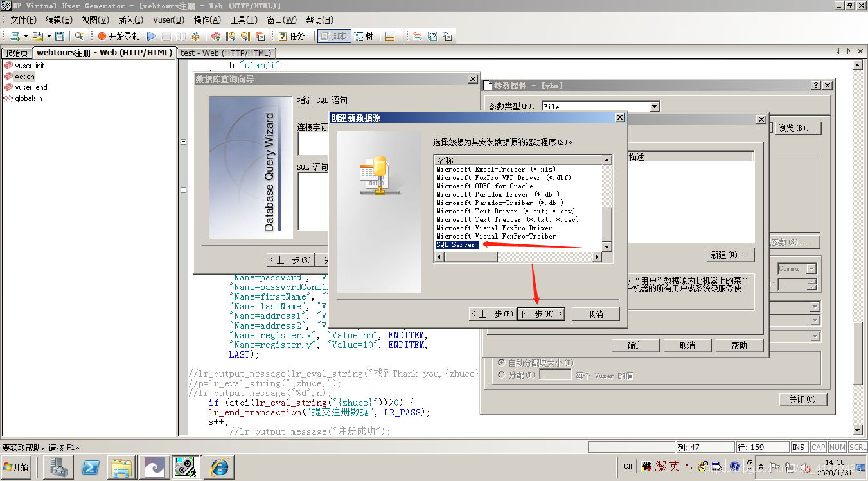The width and height of the screenshot is (868, 481).
Task: Click the Open Script folder icon
Action: pyautogui.click(x=38, y=36)
